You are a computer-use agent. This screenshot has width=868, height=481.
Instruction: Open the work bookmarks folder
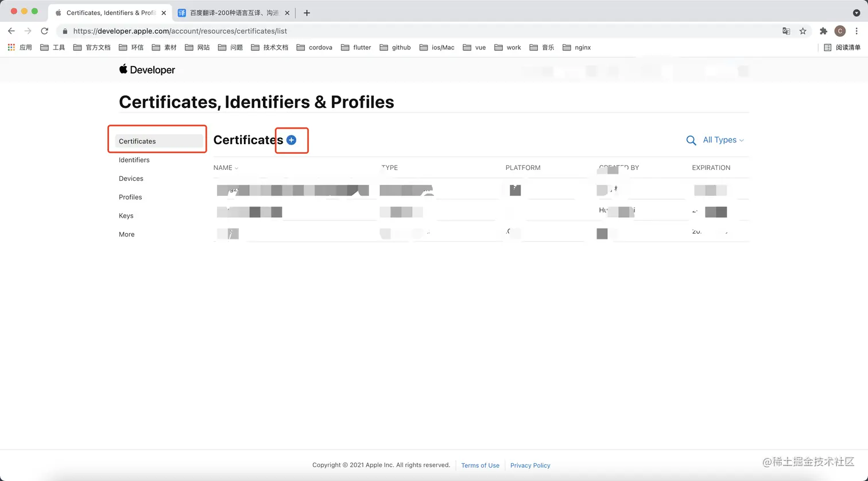point(507,48)
